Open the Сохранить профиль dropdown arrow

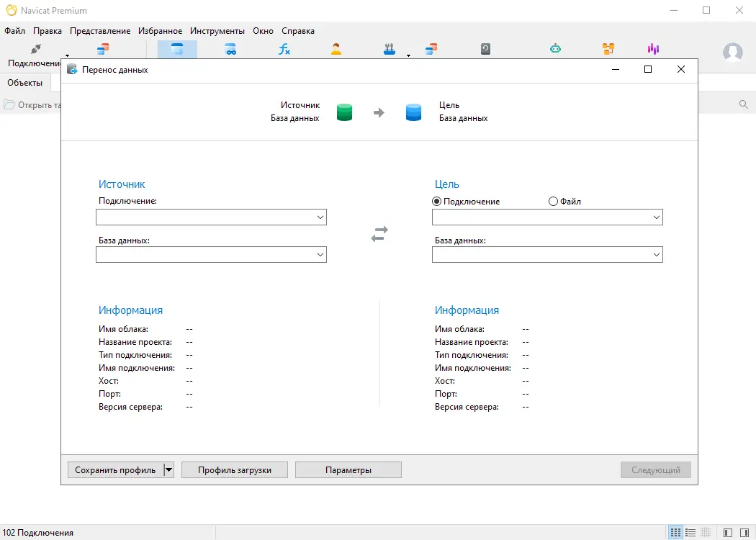coord(168,469)
